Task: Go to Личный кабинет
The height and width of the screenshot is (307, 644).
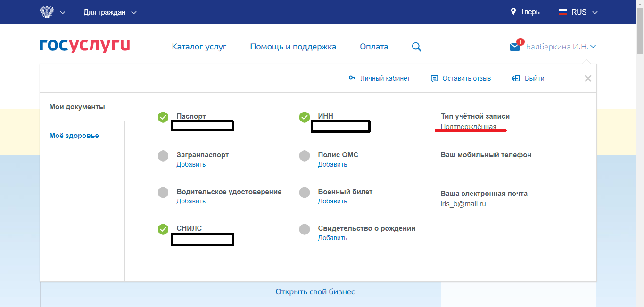Action: point(380,78)
